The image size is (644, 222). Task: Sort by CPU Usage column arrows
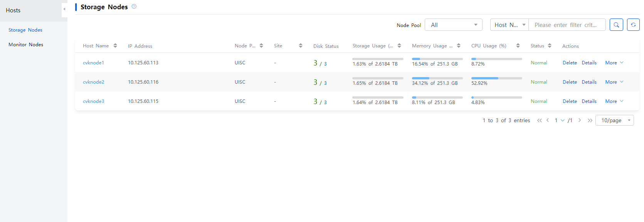coord(518,45)
